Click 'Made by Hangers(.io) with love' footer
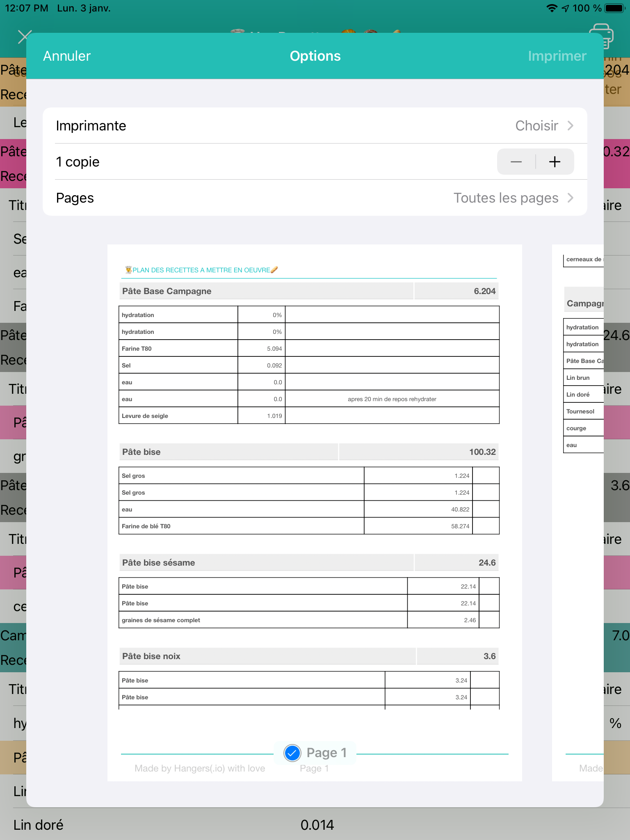Screen dimensions: 630x840 click(200, 768)
